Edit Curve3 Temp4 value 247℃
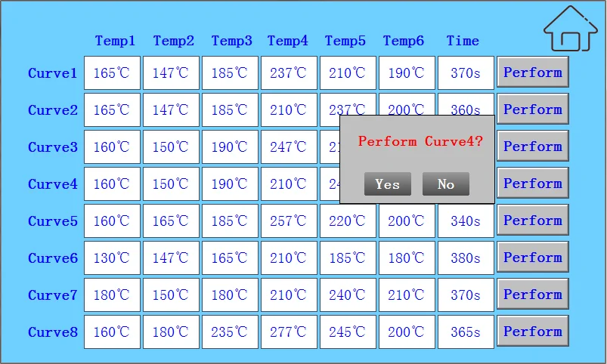This screenshot has height=364, width=607. pos(289,147)
